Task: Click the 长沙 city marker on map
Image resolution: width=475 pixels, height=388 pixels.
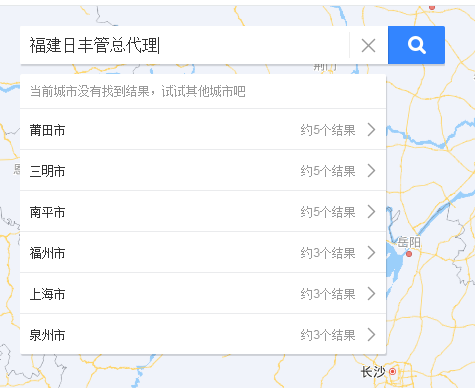Action: 393,371
